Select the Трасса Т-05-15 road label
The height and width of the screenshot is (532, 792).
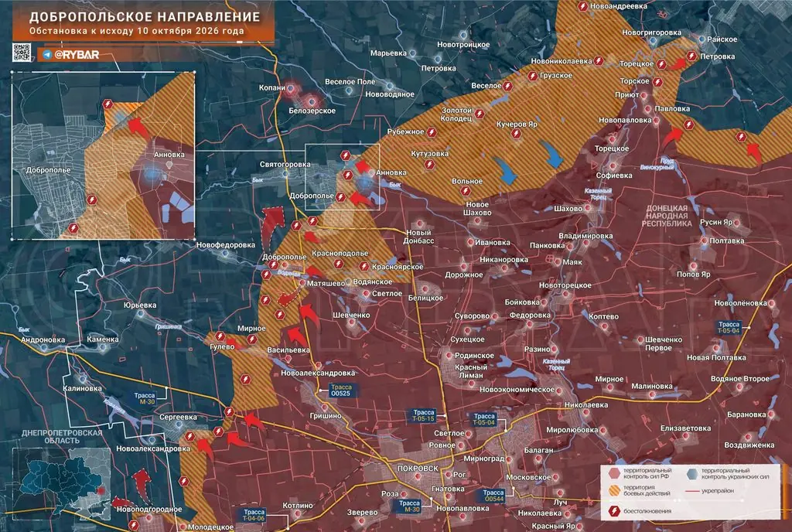tap(423, 415)
